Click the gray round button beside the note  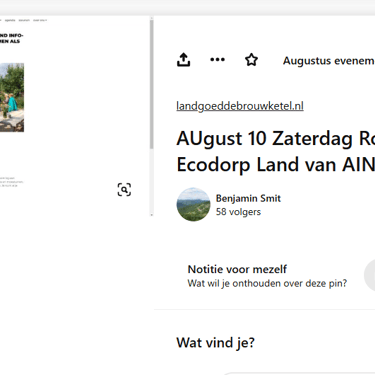[369, 276]
